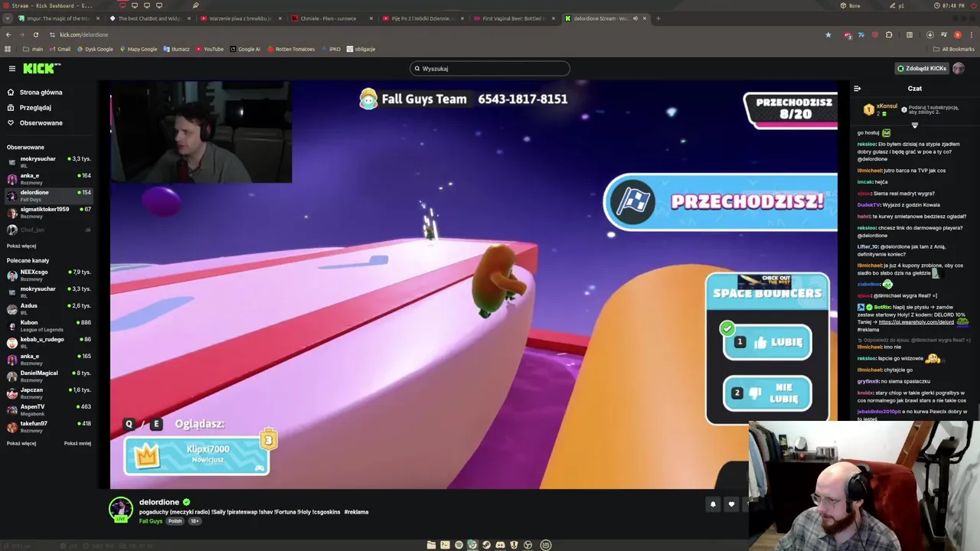The height and width of the screenshot is (551, 980).
Task: Open terminal from taskbar
Action: point(445,545)
